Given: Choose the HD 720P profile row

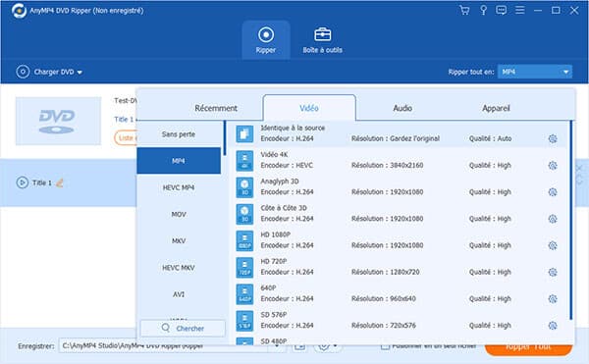Looking at the screenshot, I should pyautogui.click(x=399, y=267).
